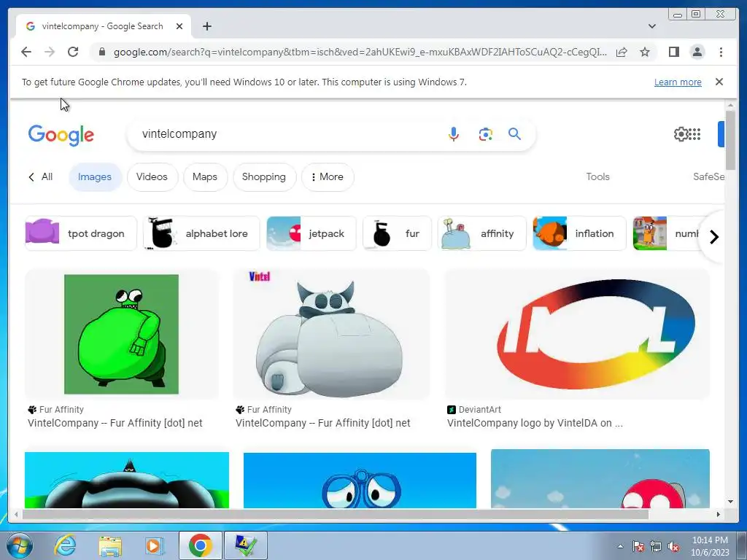Bookmark this tab with the star icon
Image resolution: width=747 pixels, height=560 pixels.
point(645,52)
